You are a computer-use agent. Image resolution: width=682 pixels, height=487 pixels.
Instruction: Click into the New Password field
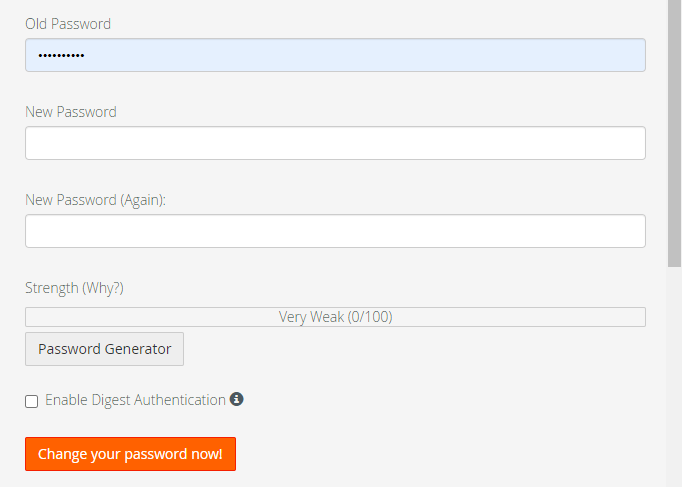335,143
